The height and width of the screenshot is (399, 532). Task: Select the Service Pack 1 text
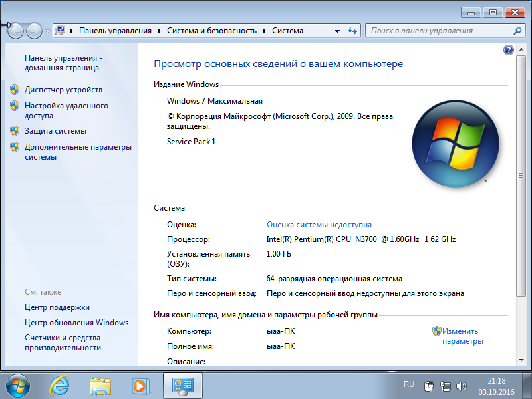pyautogui.click(x=191, y=142)
